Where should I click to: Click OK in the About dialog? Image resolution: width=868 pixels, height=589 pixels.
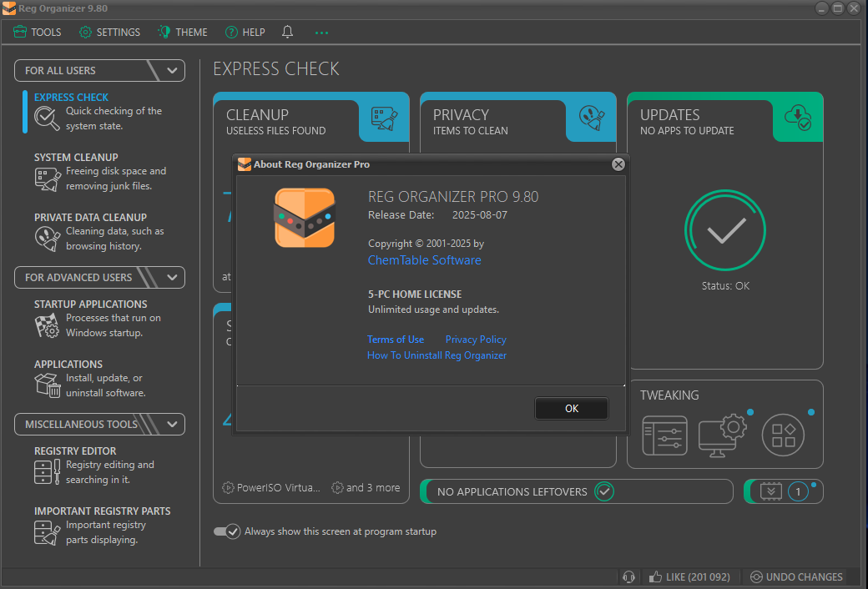pos(571,409)
